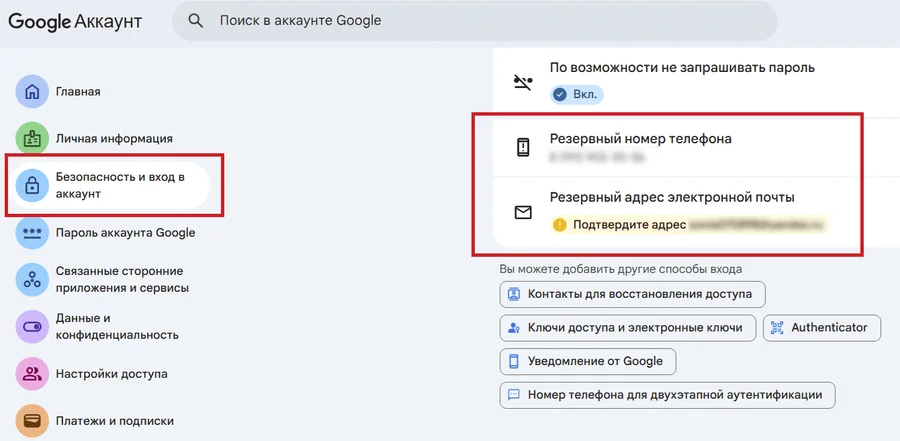Click the search magnifier icon
This screenshot has height=441, width=900.
pos(196,21)
